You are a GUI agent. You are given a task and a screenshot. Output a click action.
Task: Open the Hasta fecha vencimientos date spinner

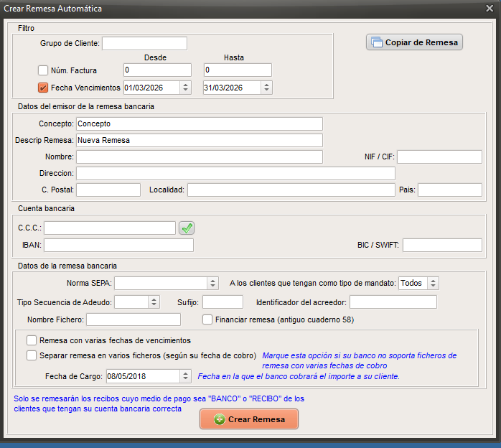point(266,88)
